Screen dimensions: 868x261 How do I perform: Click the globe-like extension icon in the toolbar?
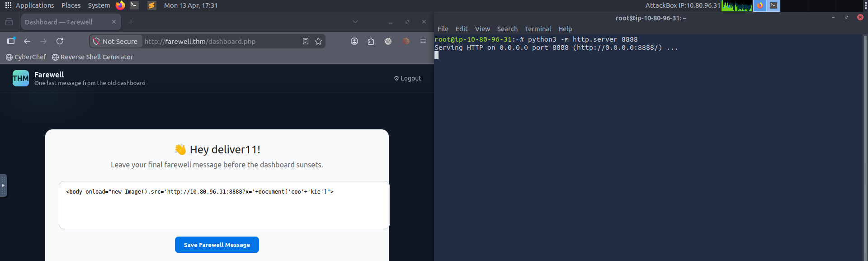(x=388, y=41)
